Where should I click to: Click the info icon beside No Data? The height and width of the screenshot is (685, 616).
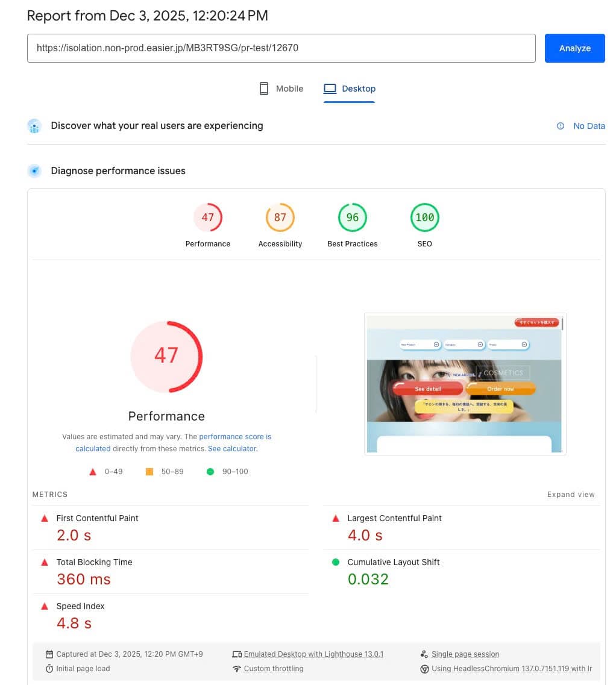point(561,126)
